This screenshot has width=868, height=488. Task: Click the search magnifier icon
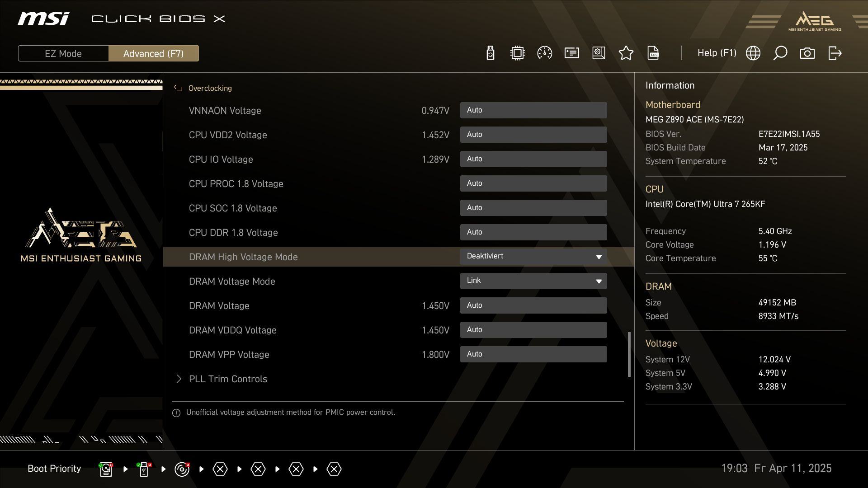780,53
